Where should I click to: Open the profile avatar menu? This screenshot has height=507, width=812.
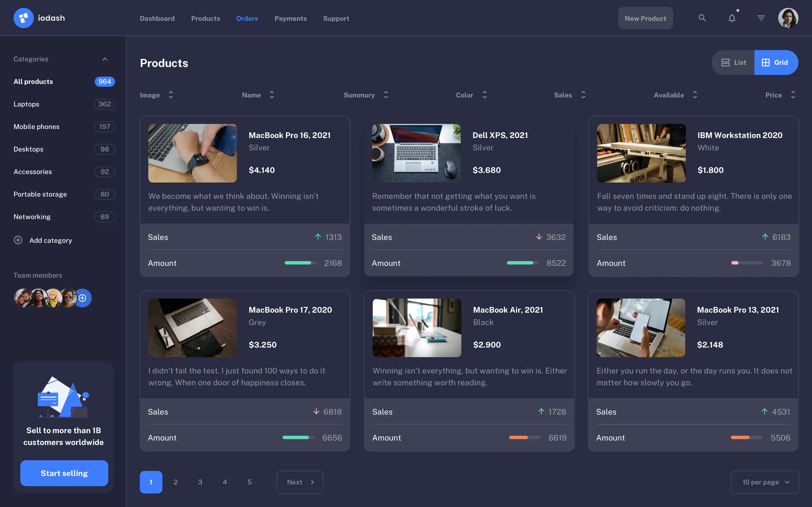coord(788,18)
